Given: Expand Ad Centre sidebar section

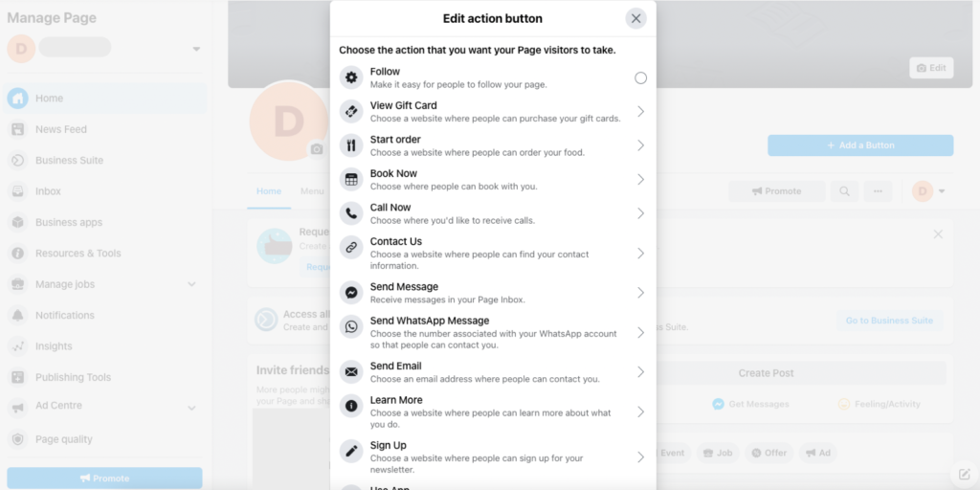Looking at the screenshot, I should pyautogui.click(x=191, y=408).
